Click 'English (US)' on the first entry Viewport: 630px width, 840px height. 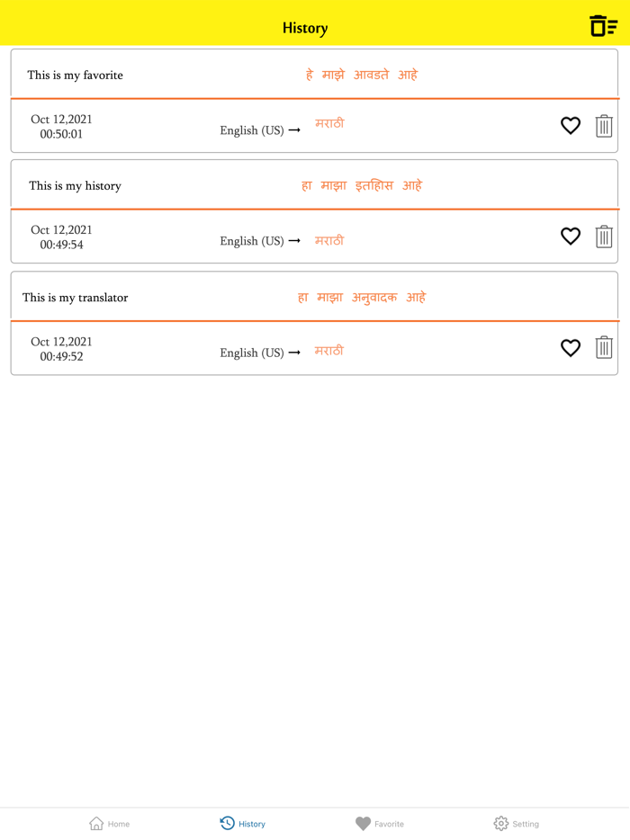pos(251,130)
